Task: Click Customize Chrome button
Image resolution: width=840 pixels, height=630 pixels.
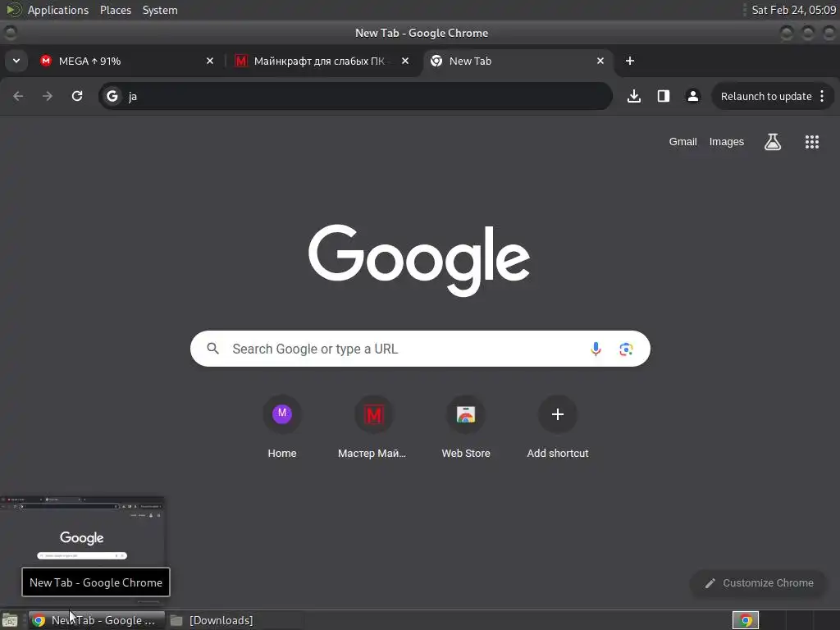Action: [759, 583]
